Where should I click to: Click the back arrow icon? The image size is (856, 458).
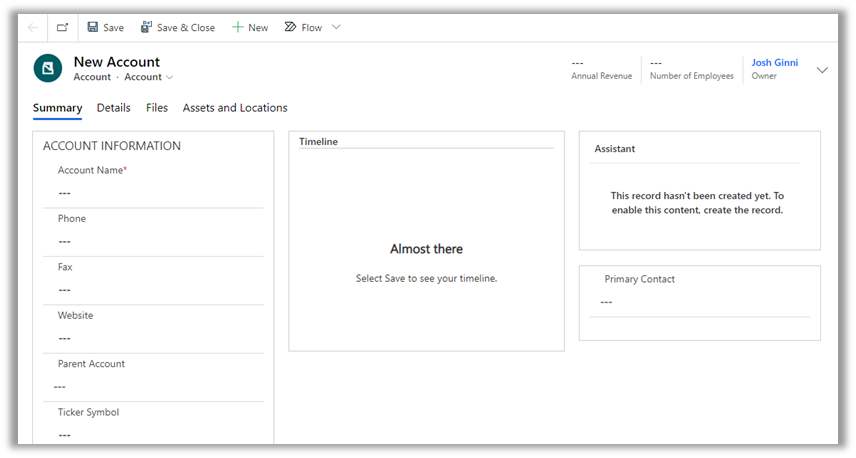click(x=33, y=27)
